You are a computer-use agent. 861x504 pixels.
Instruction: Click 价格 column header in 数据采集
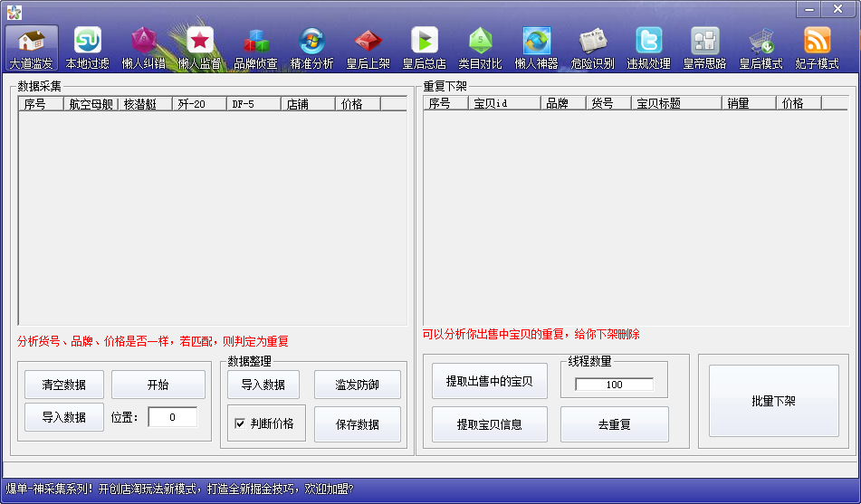pos(358,104)
